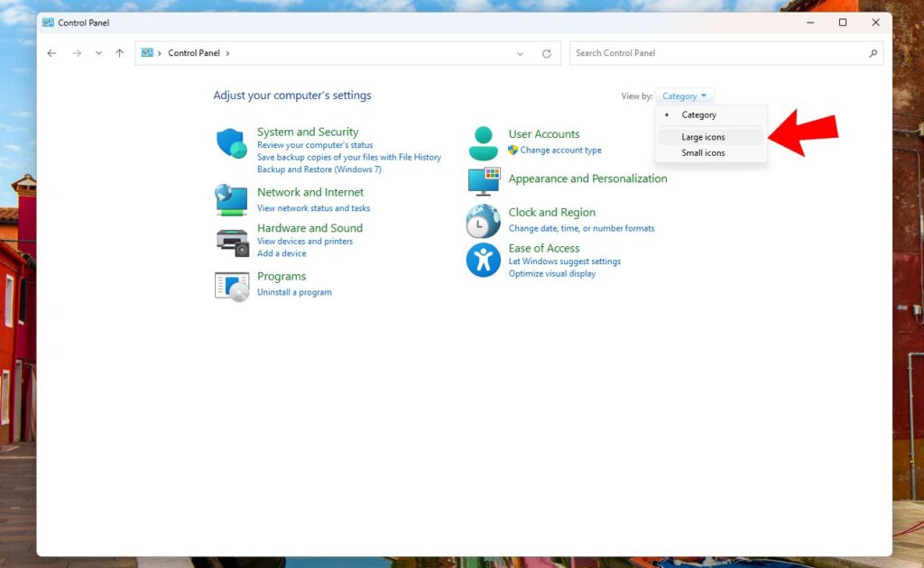Image resolution: width=924 pixels, height=568 pixels.
Task: Open Appearance and Personalization heading link
Action: pos(587,179)
